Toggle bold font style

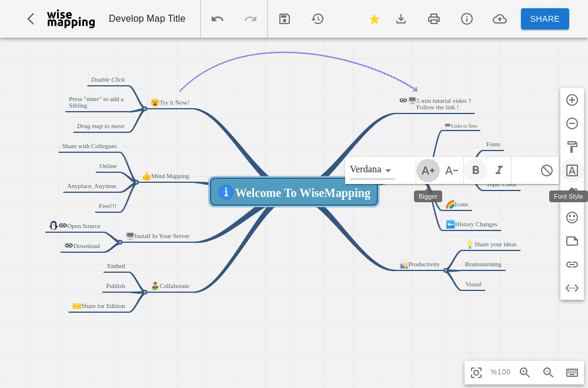476,170
